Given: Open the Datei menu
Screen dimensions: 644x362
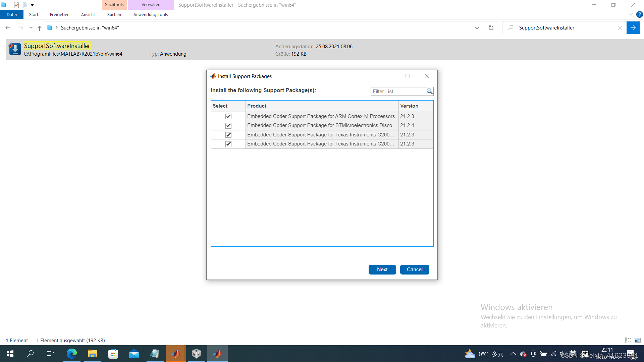Looking at the screenshot, I should tap(12, 14).
